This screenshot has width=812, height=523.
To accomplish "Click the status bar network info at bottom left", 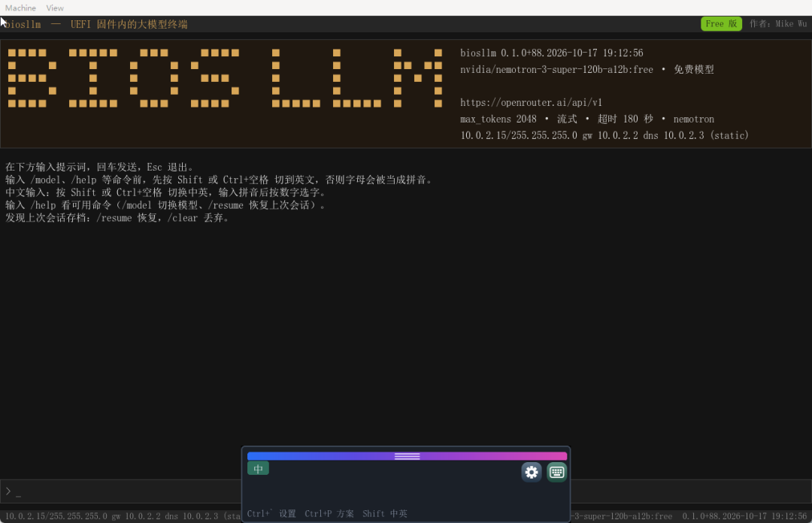I will pyautogui.click(x=123, y=516).
